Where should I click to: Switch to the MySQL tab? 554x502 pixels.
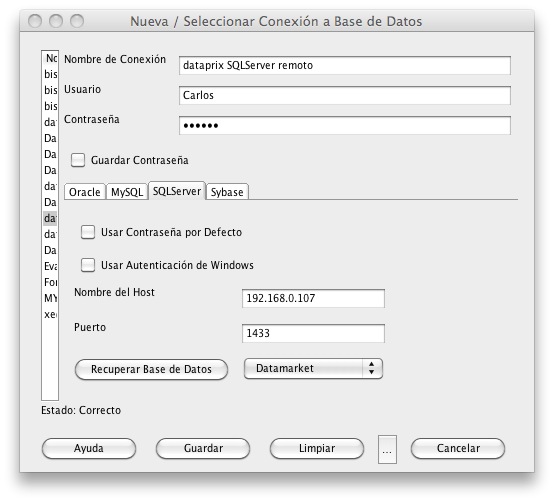point(127,192)
